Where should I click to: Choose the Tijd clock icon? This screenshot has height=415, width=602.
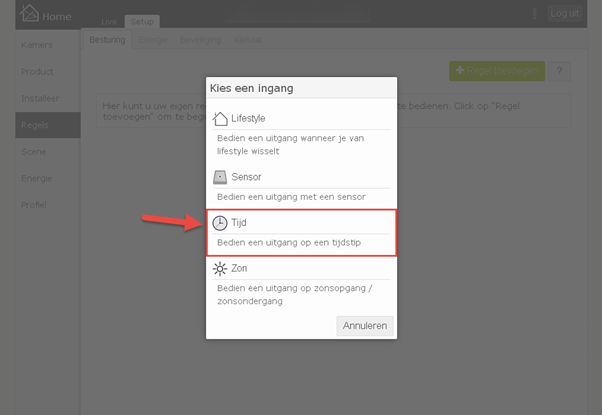click(x=220, y=223)
